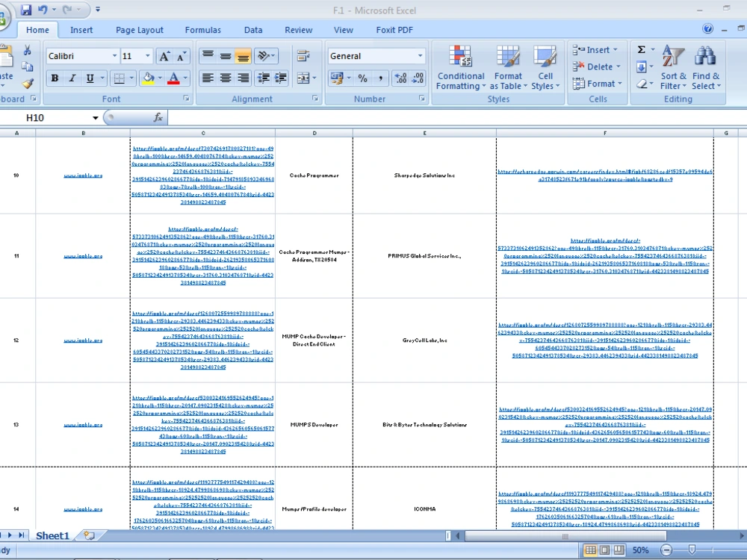Switch to Page Layout view

point(604,550)
